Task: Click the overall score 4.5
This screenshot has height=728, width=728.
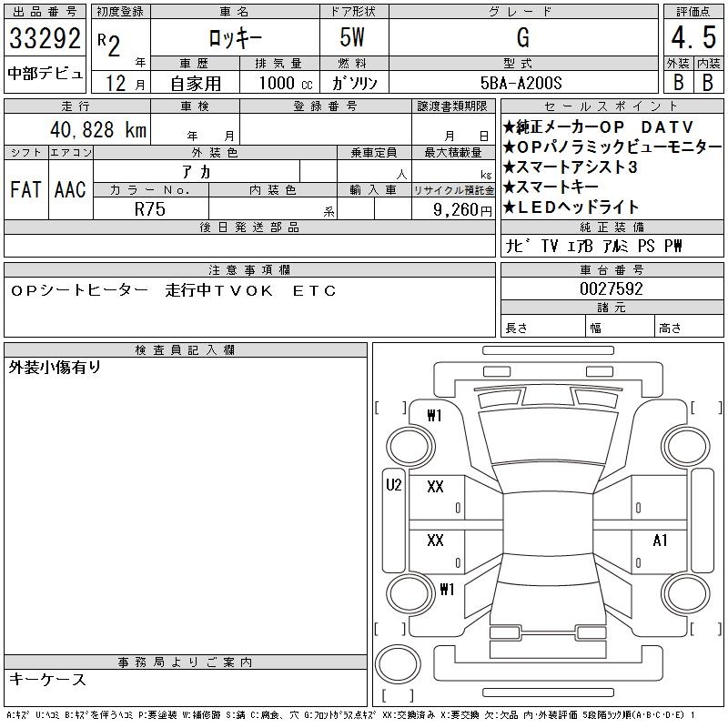Action: coord(693,37)
